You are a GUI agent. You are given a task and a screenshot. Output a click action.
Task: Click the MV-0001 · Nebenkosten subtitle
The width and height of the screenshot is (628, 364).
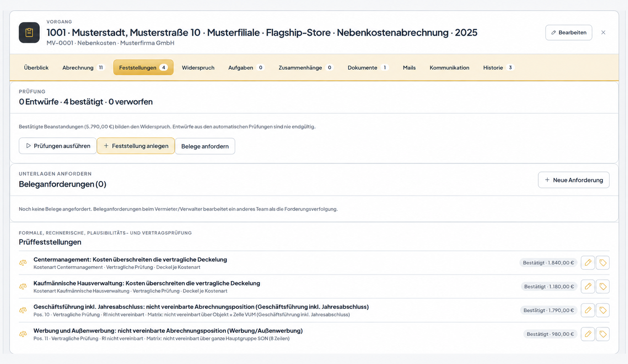[110, 43]
